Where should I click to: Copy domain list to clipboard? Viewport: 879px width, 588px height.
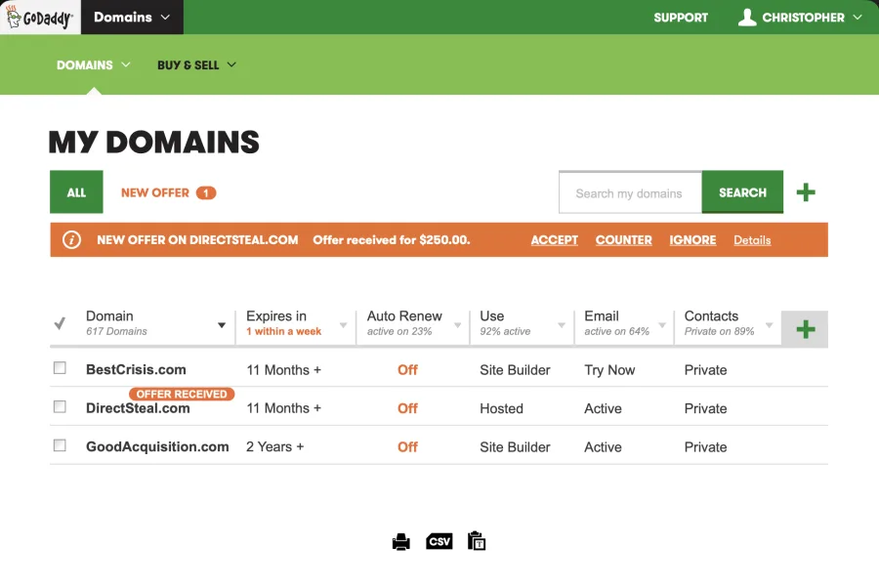pyautogui.click(x=477, y=541)
